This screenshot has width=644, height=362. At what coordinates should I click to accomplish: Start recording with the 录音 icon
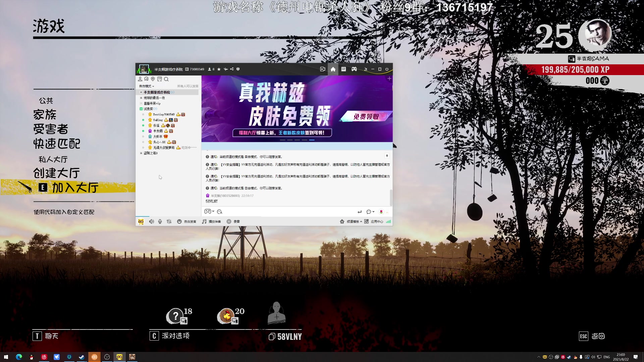tap(233, 222)
